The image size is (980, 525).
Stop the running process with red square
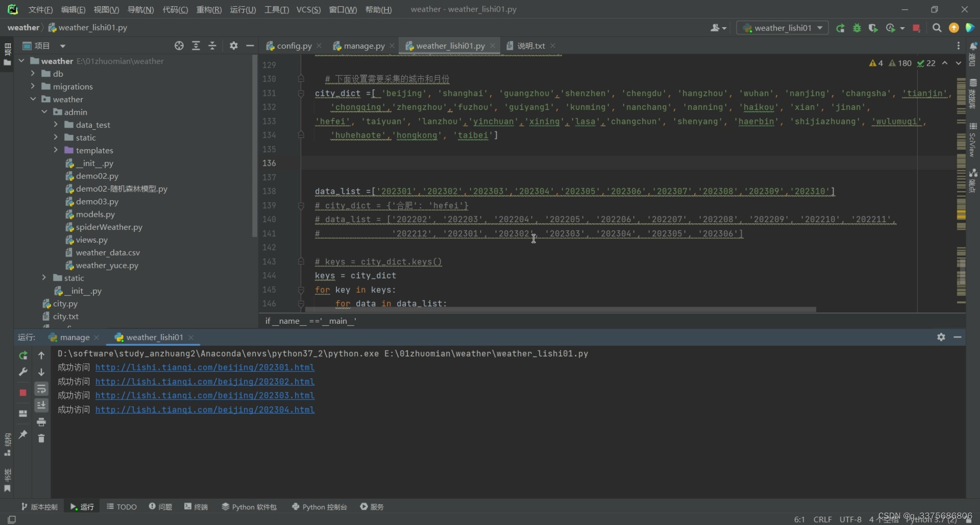tap(916, 28)
